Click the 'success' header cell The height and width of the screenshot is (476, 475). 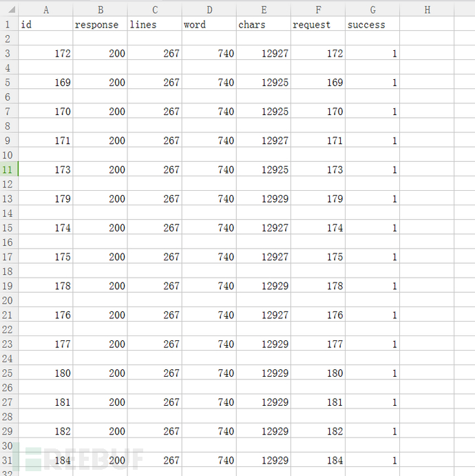[x=372, y=24]
